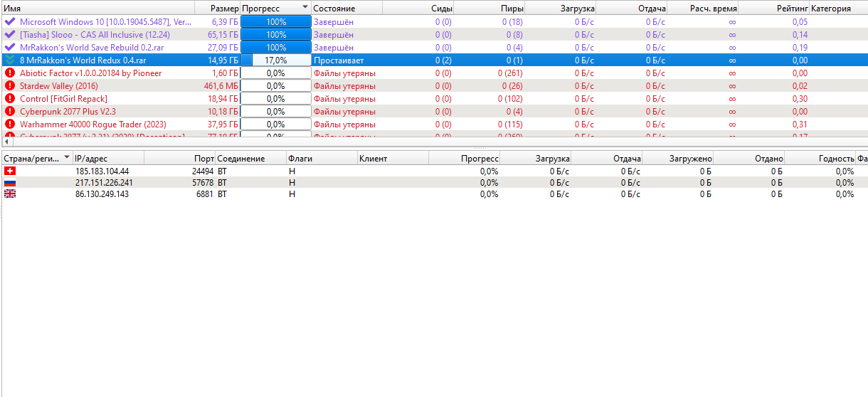This screenshot has height=397, width=868.
Task: Sort peers by the Порт column header
Action: [x=179, y=159]
